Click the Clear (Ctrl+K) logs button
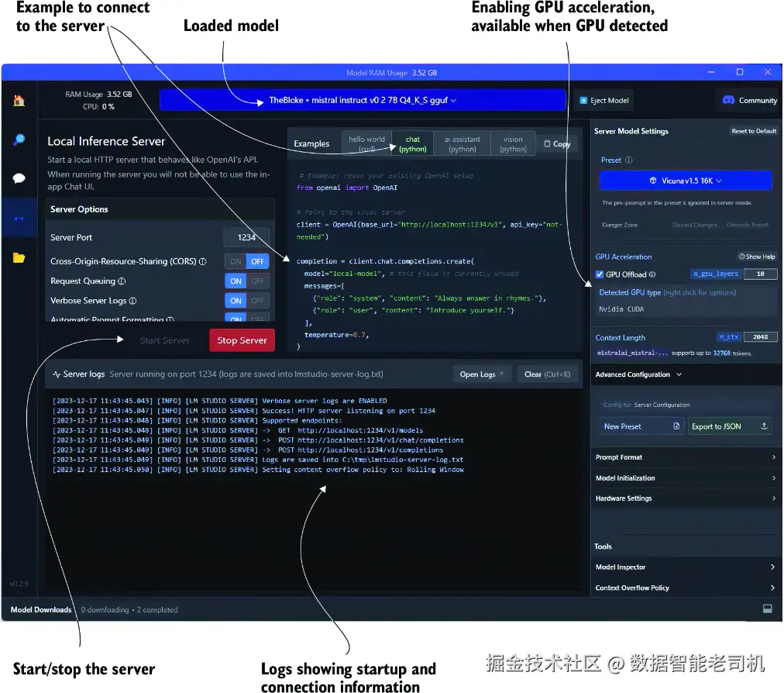This screenshot has width=784, height=693. pos(547,374)
